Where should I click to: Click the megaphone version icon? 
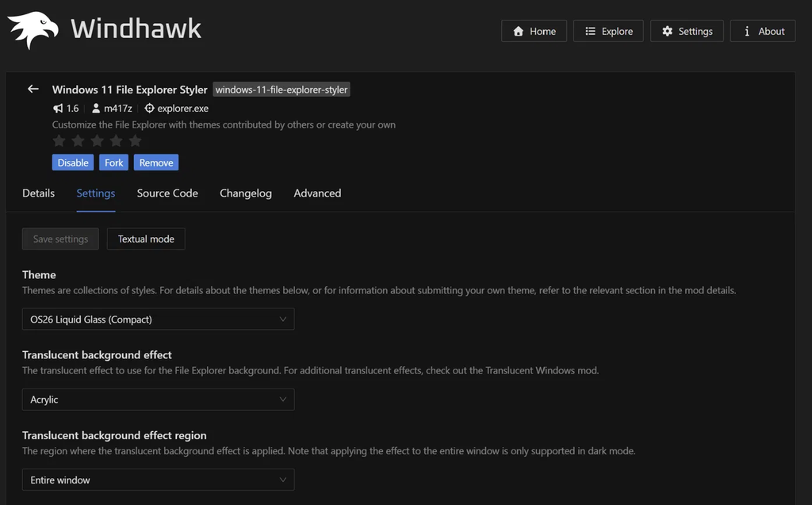(58, 109)
